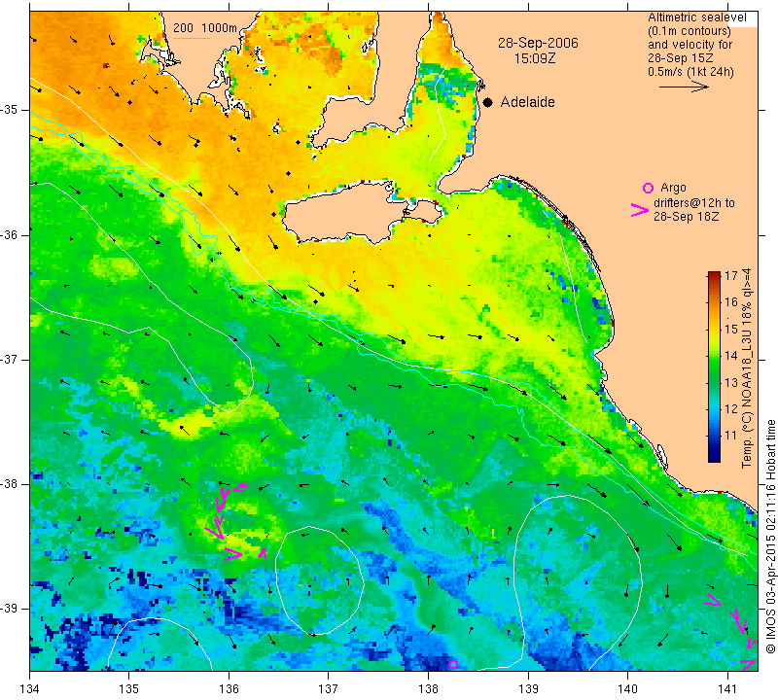This screenshot has width=778, height=700.
Task: Click the '200 1000m' depth label
Action: tap(205, 28)
